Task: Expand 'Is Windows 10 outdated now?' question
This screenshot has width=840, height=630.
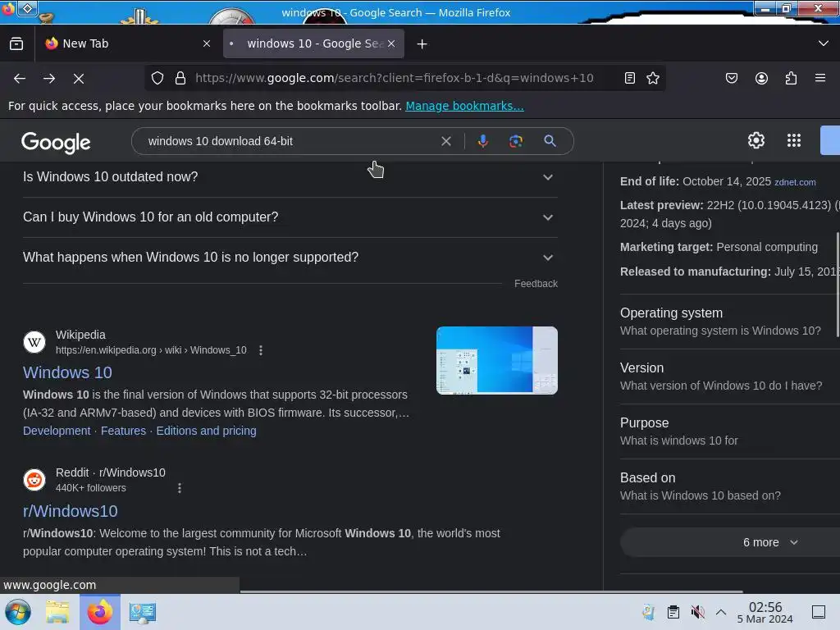Action: click(290, 177)
